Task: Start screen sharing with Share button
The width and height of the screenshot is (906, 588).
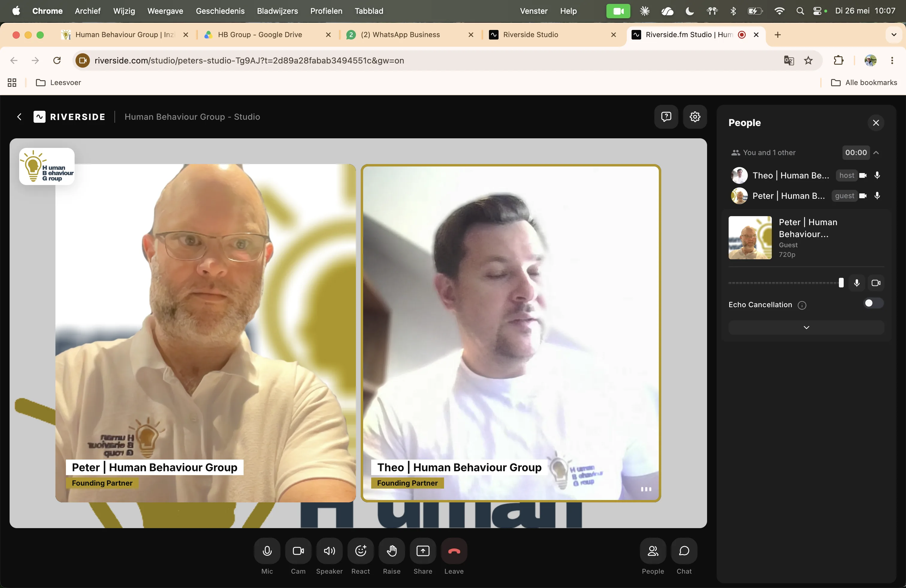Action: coord(423,551)
